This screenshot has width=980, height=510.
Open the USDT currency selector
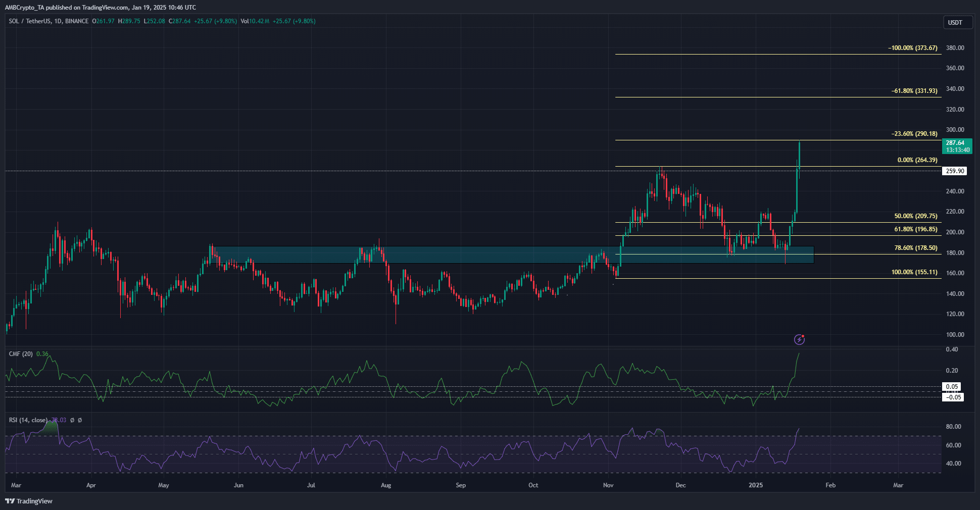[x=957, y=22]
